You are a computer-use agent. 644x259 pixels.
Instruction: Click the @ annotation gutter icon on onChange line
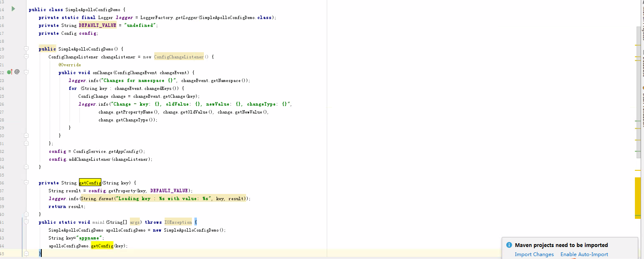coord(17,72)
